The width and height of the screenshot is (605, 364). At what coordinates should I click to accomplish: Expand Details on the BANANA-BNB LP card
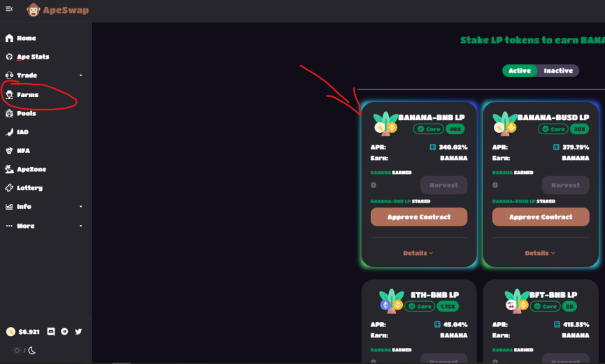click(x=418, y=253)
